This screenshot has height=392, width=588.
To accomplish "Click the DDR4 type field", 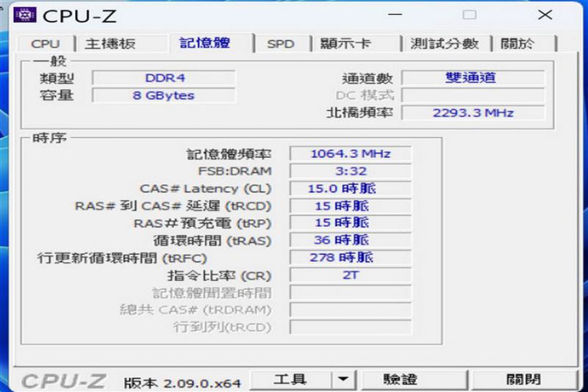I will (x=164, y=78).
